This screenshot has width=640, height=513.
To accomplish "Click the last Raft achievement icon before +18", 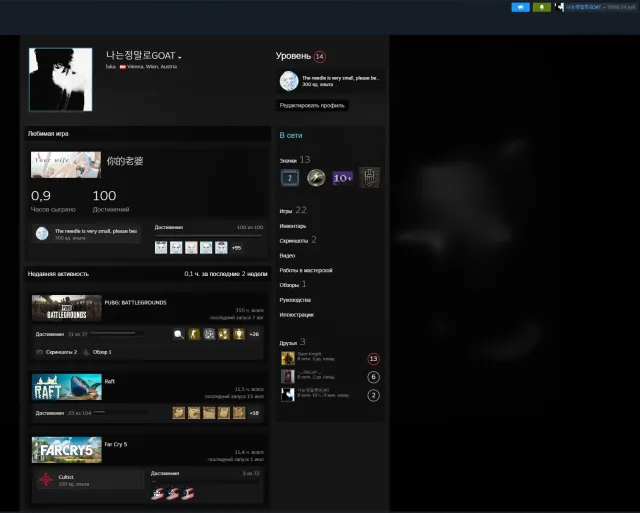I will [239, 413].
